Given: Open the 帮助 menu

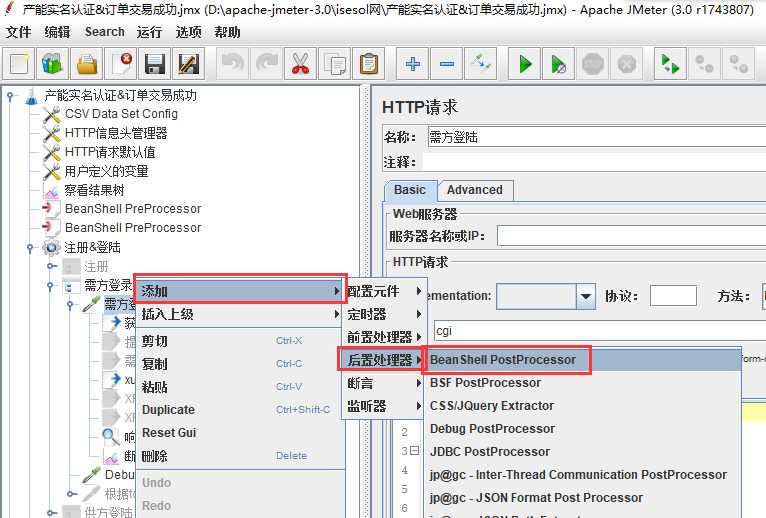Looking at the screenshot, I should tap(227, 32).
